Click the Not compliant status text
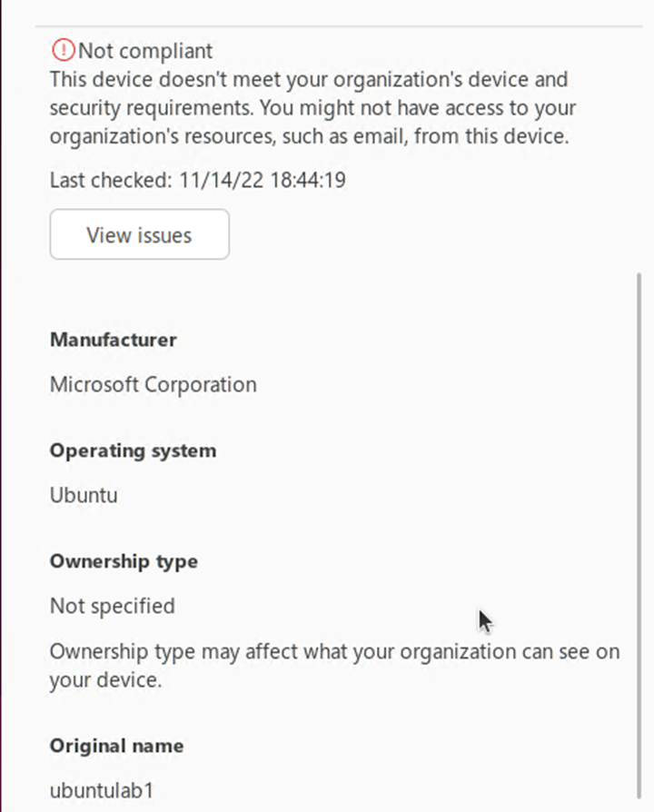This screenshot has height=812, width=654. tap(145, 50)
